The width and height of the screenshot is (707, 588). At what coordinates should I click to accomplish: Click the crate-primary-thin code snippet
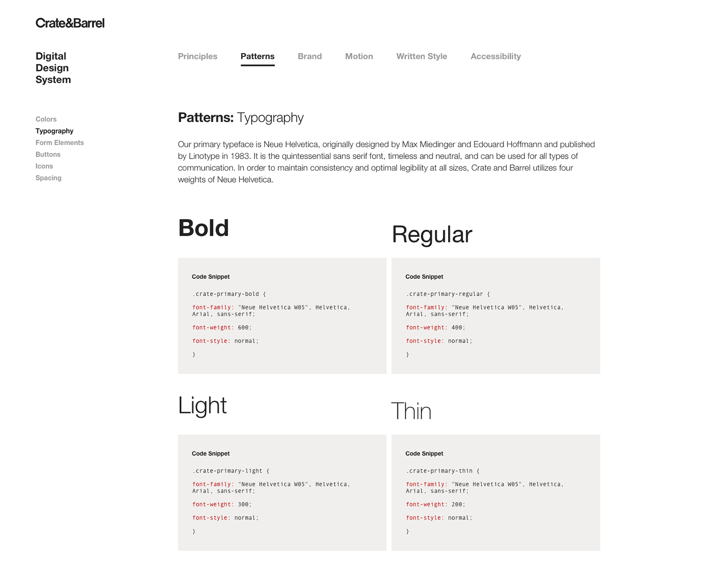click(495, 492)
